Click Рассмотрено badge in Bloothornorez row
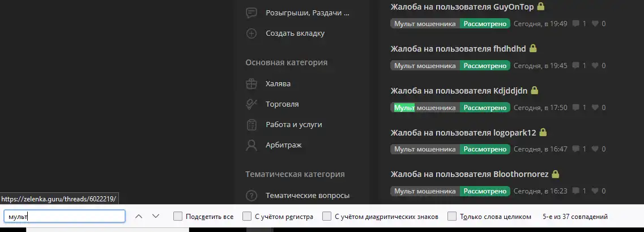 [x=485, y=191]
